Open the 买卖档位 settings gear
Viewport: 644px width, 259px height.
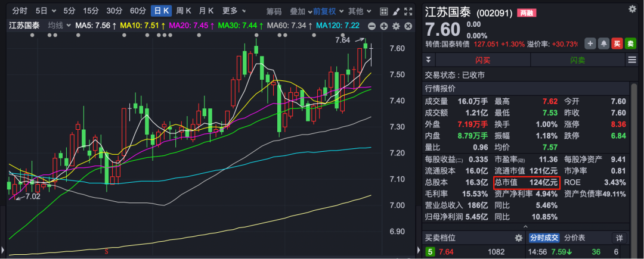518,238
